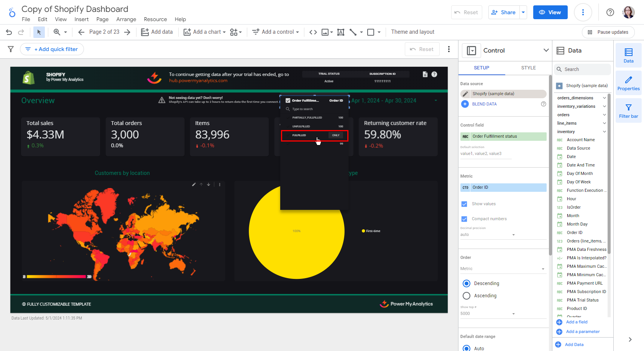Screen dimensions: 644x351
Task: Expand the orders_dimensions data group
Action: click(604, 98)
